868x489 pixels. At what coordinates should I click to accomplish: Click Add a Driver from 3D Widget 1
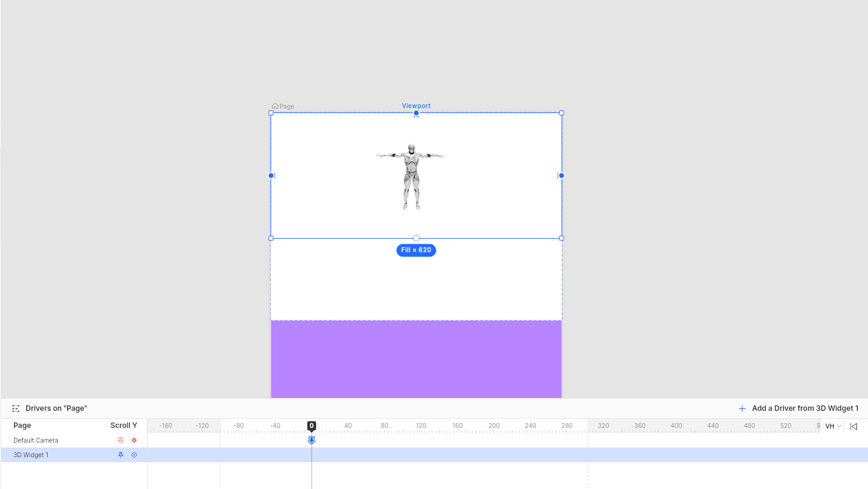[x=805, y=408]
